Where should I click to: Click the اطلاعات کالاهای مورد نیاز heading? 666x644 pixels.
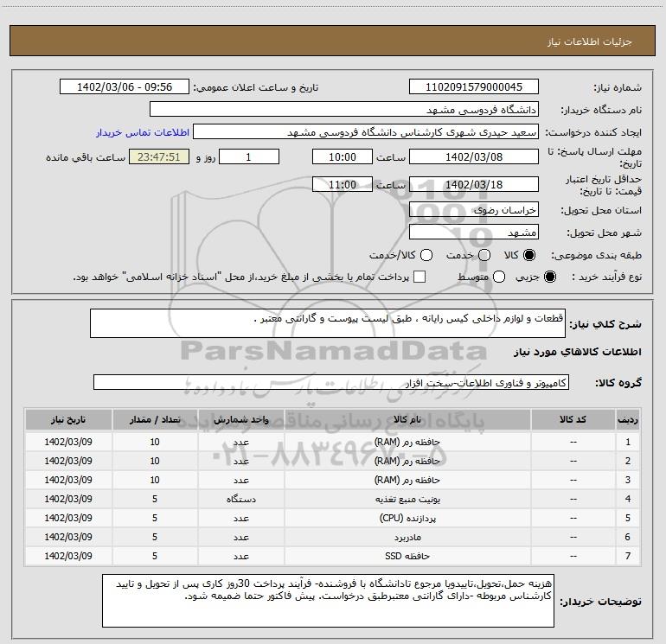click(x=578, y=352)
